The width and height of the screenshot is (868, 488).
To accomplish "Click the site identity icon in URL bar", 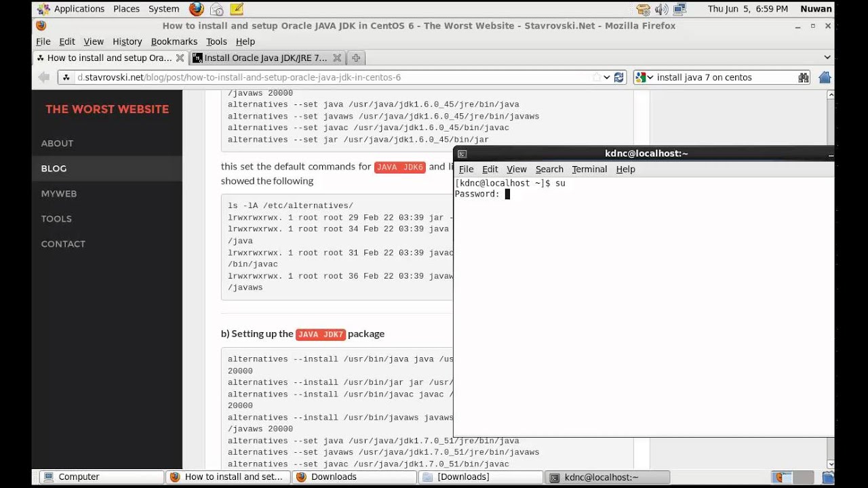I will (x=66, y=77).
